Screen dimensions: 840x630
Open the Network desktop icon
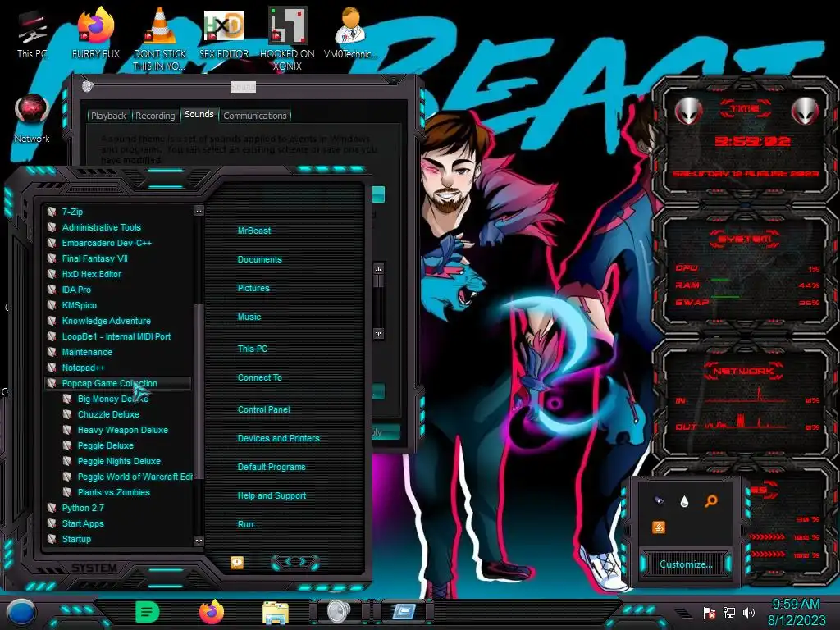(x=32, y=119)
